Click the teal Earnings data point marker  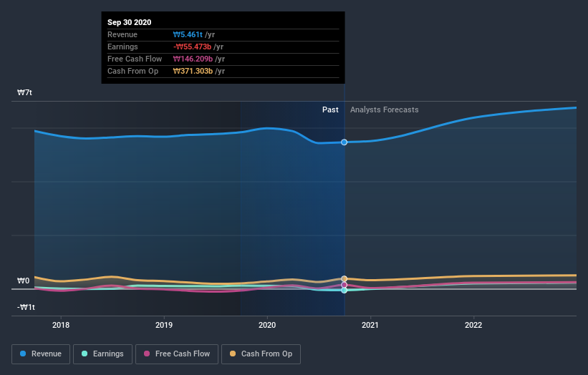(344, 291)
